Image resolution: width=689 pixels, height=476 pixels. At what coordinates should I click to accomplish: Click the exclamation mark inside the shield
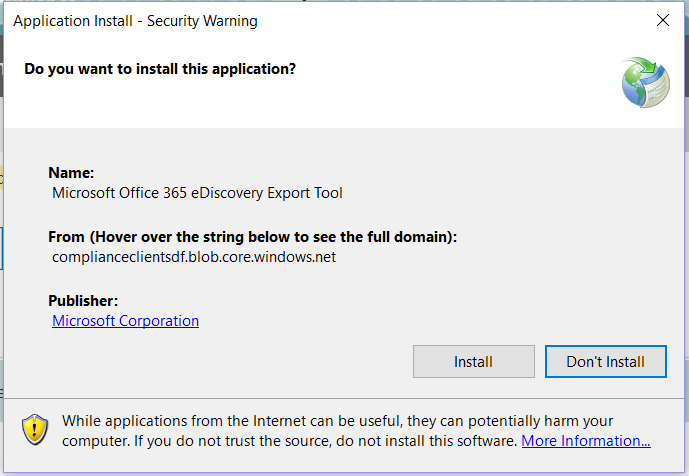click(35, 429)
